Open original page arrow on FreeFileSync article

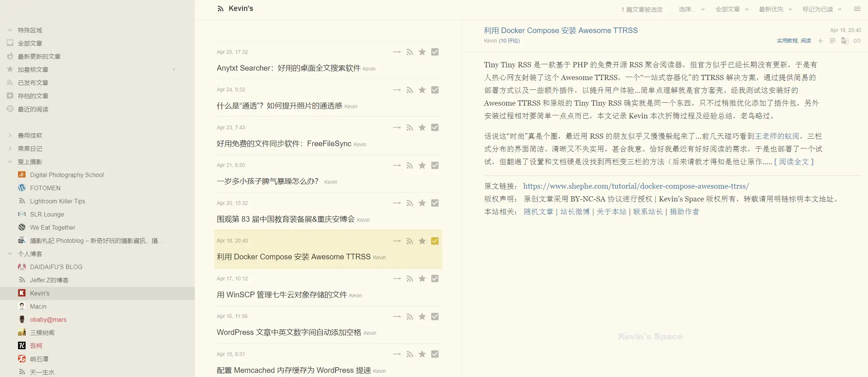[x=397, y=127]
